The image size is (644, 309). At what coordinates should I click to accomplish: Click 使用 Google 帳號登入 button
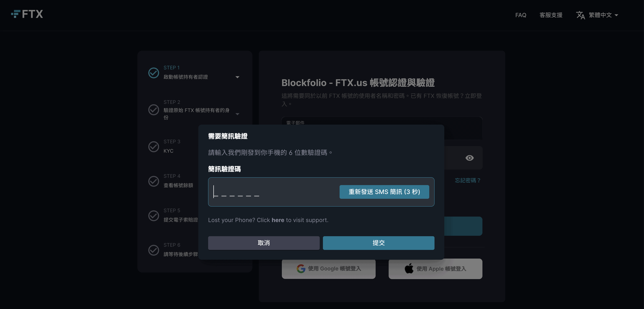(x=328, y=269)
